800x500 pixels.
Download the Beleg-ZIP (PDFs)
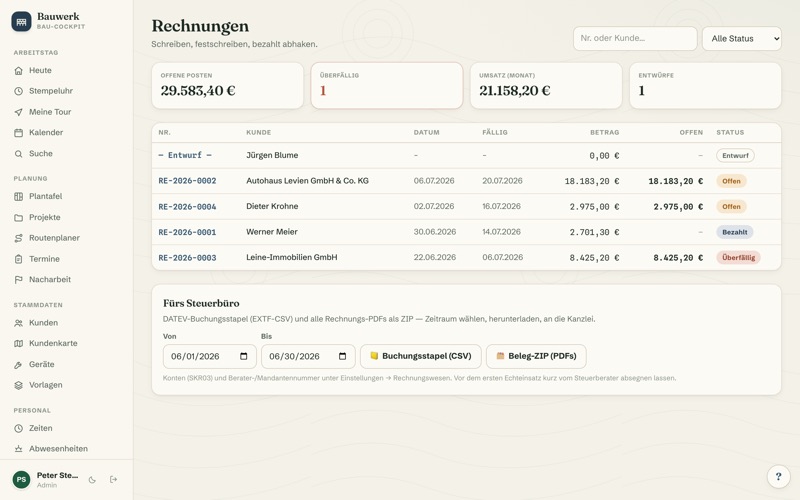click(536, 356)
